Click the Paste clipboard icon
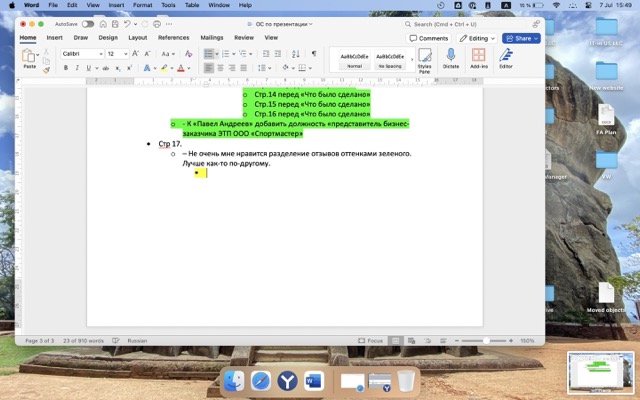 coord(29,58)
